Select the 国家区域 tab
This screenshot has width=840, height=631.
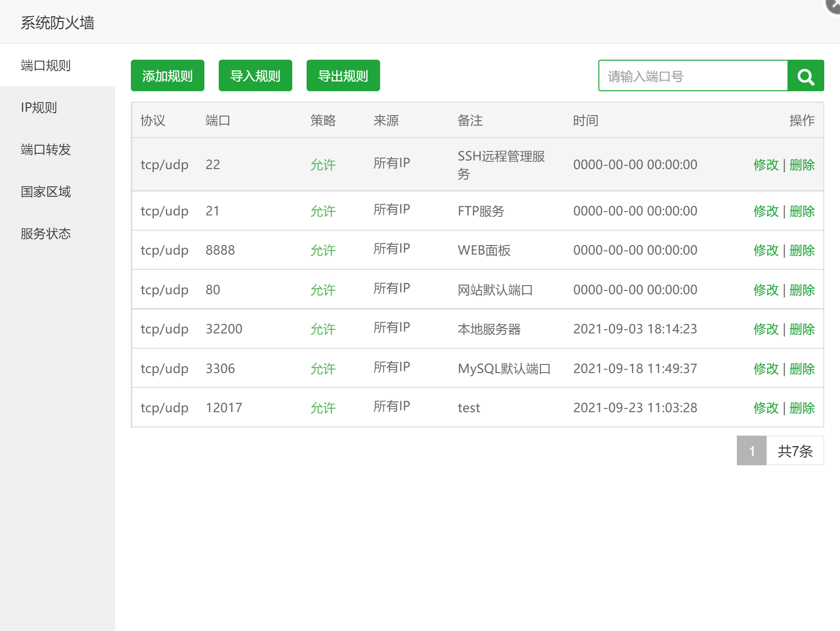45,192
